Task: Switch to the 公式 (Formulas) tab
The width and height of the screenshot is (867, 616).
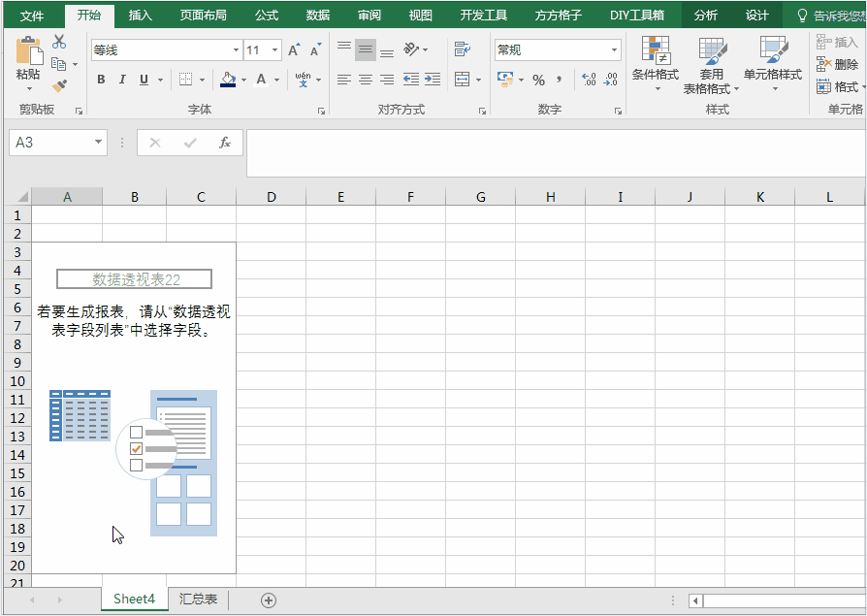Action: point(267,16)
